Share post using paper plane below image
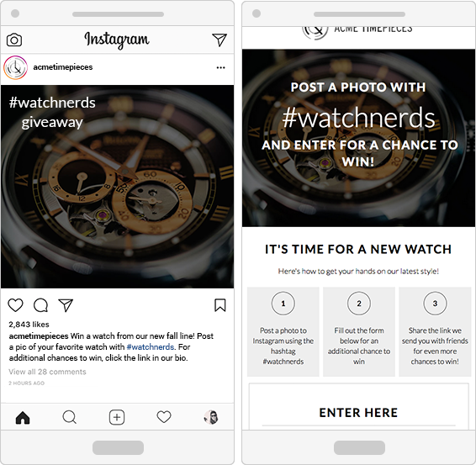 pos(66,305)
